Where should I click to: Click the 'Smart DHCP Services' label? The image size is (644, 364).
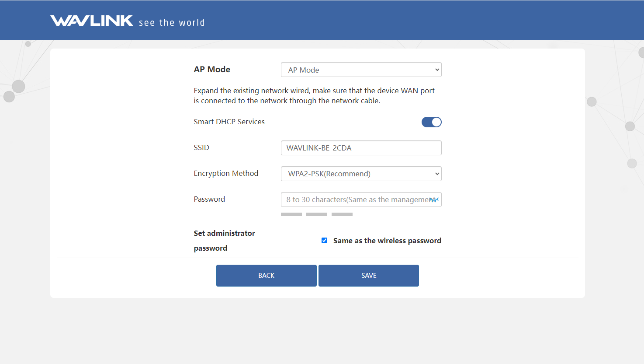click(229, 122)
